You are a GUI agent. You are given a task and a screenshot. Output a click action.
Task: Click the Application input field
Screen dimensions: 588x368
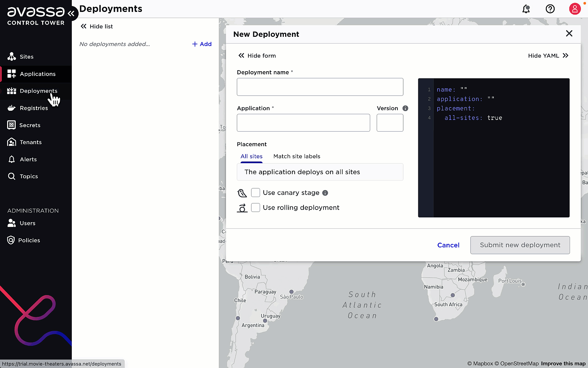coord(303,123)
